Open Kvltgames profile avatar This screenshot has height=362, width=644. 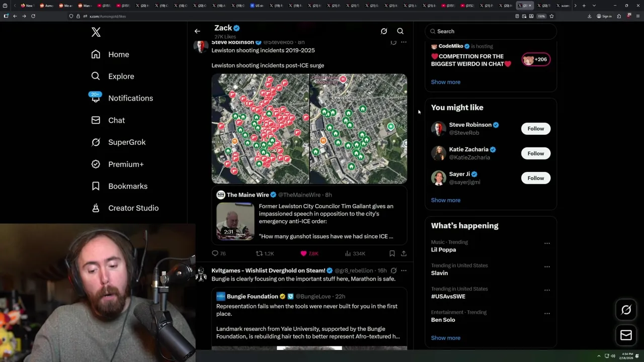pyautogui.click(x=201, y=274)
